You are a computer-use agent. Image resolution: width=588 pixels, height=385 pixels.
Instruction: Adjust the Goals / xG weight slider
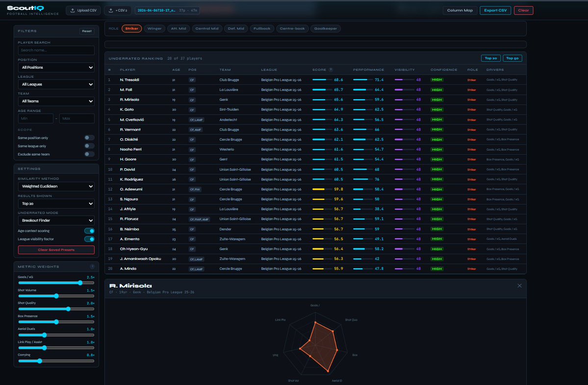tap(56, 283)
